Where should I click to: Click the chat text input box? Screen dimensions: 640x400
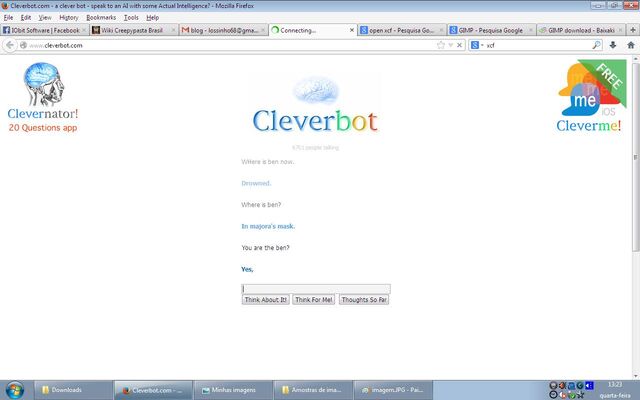point(316,289)
